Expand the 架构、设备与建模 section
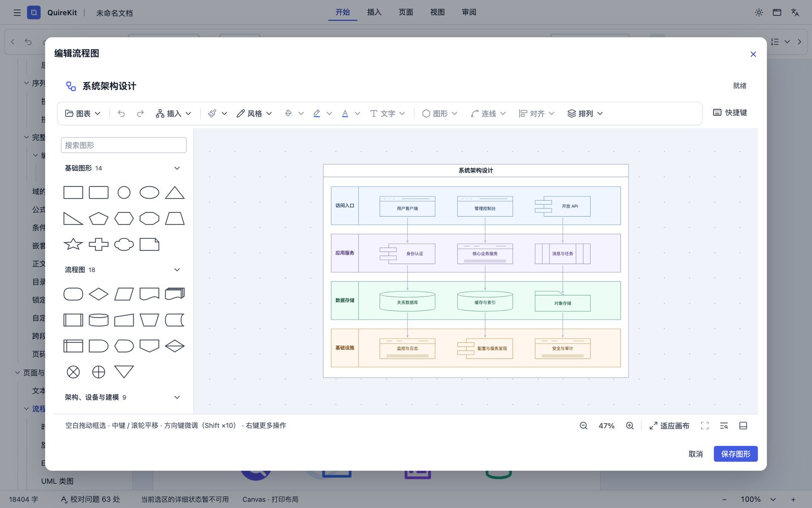 click(177, 397)
